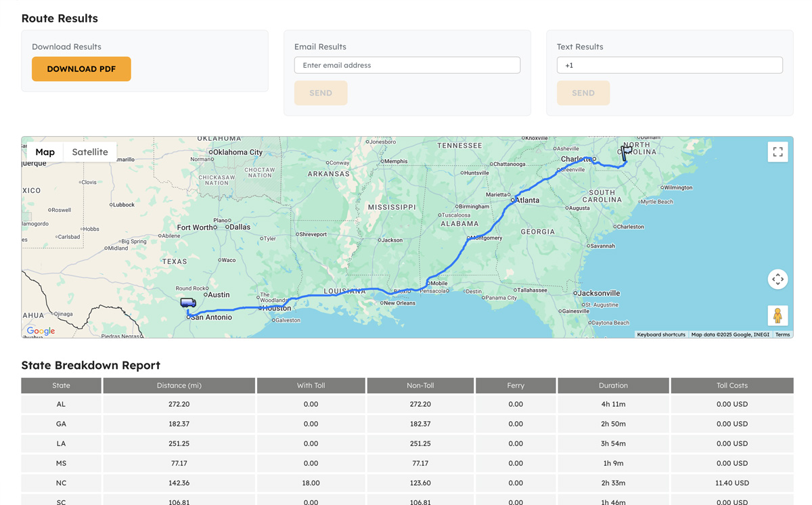Click the Distance (mi) column header
The width and height of the screenshot is (812, 505).
pyautogui.click(x=179, y=386)
